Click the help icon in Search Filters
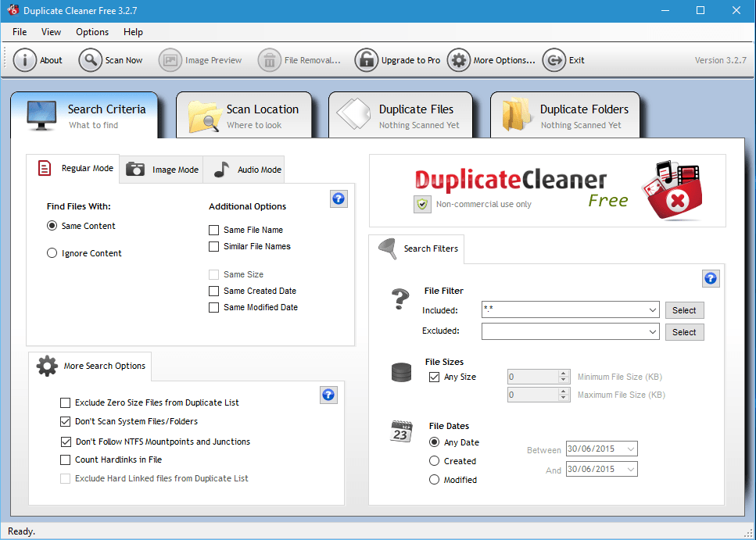The image size is (756, 540). tap(711, 278)
